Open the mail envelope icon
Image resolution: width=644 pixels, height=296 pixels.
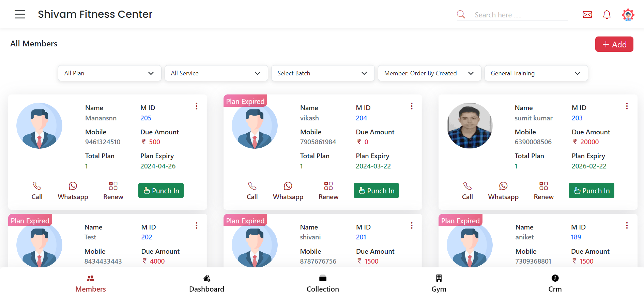[587, 15]
